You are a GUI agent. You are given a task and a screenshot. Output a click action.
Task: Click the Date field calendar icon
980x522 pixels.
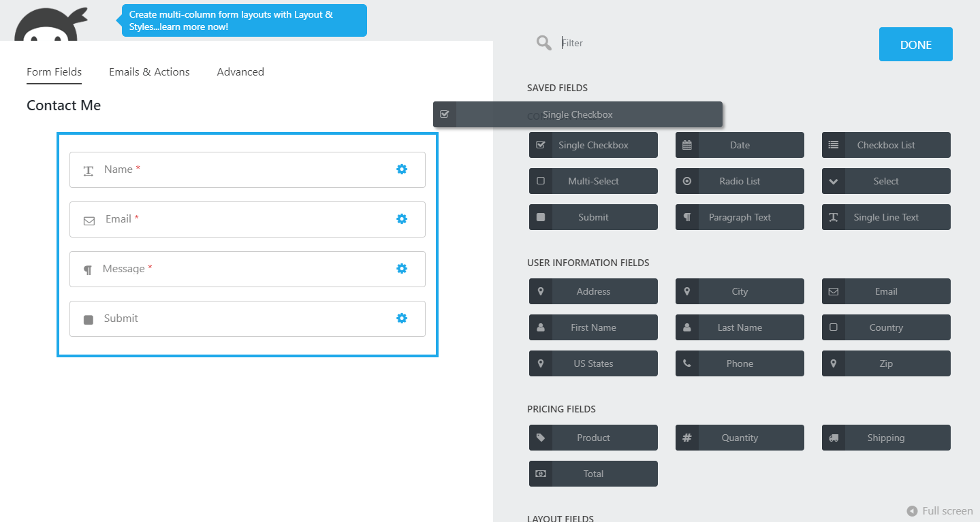point(687,145)
